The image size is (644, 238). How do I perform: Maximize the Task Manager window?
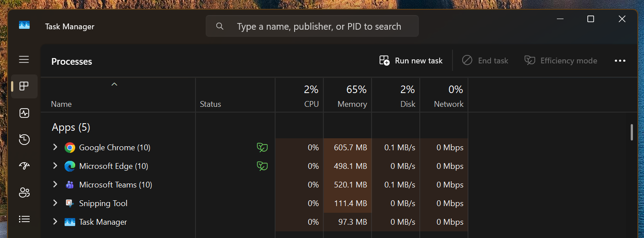pyautogui.click(x=590, y=19)
